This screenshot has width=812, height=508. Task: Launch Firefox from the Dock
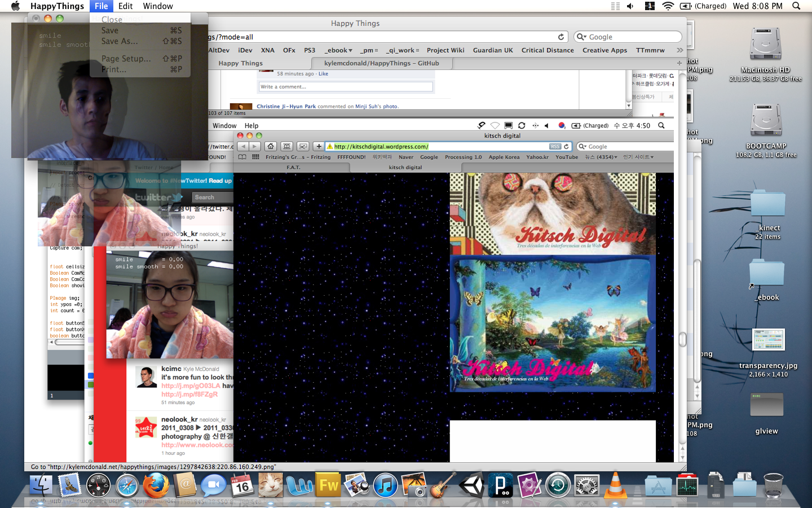pyautogui.click(x=156, y=485)
